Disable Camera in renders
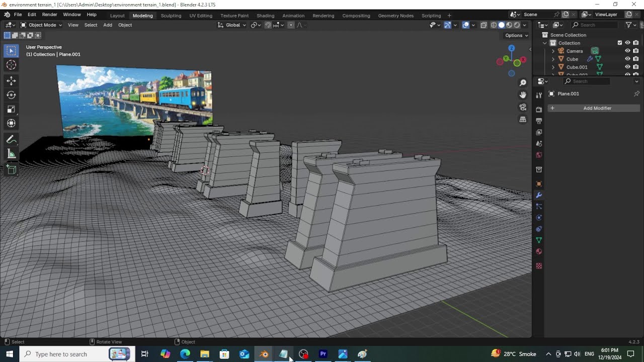 click(636, 51)
